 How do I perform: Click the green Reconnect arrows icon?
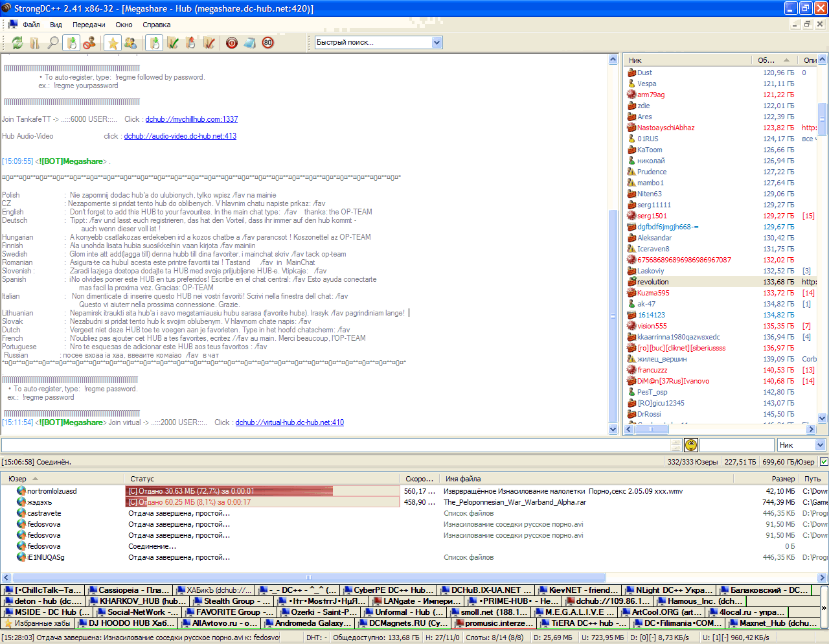tap(17, 43)
